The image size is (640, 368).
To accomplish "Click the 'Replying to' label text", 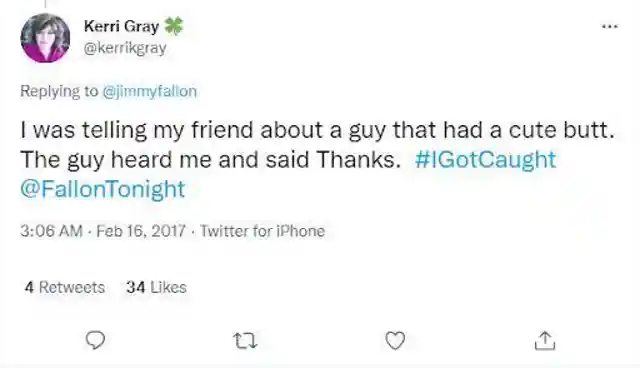I will tap(59, 91).
